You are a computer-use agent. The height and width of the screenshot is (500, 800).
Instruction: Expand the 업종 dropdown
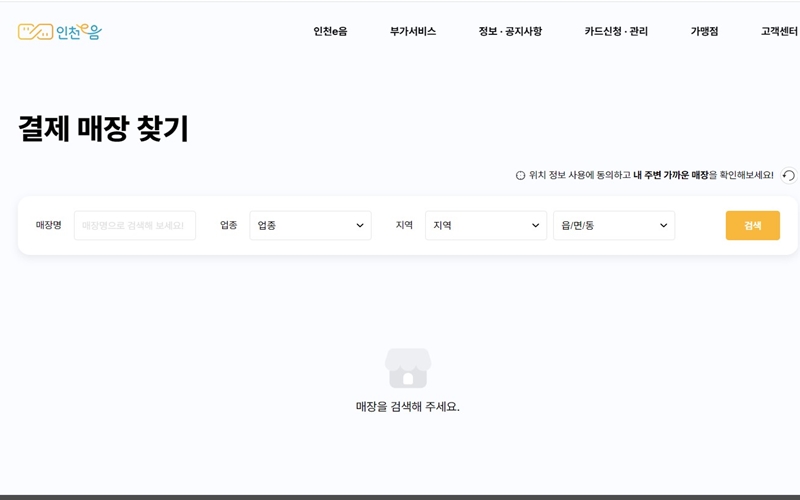[310, 226]
